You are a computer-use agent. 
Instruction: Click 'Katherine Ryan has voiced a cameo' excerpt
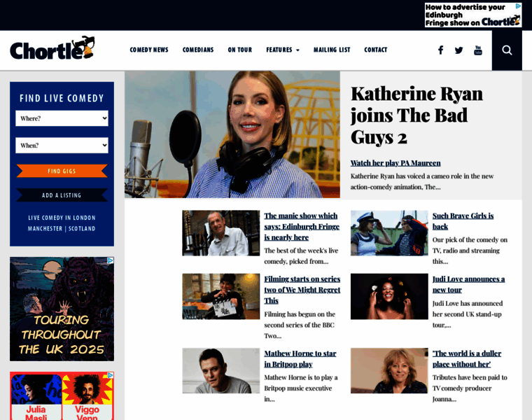[x=421, y=181]
